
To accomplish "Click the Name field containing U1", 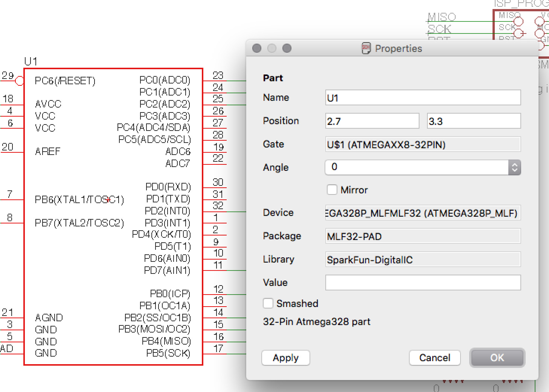I will click(x=423, y=98).
